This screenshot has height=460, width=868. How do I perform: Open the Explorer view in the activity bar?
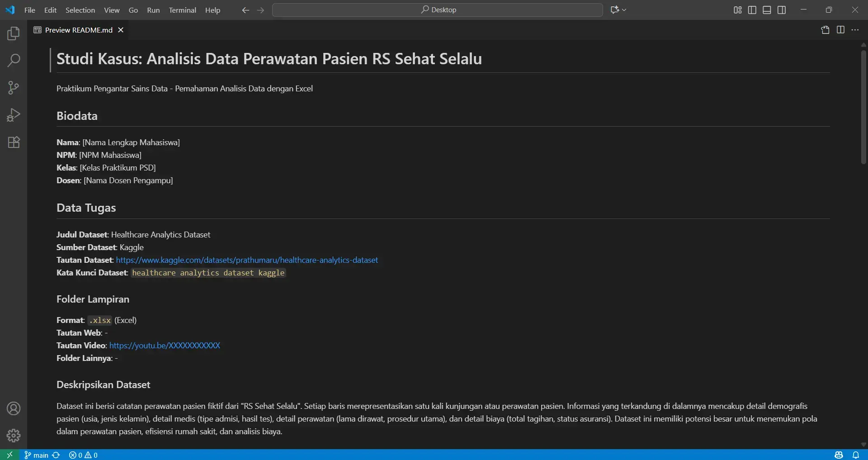(13, 33)
